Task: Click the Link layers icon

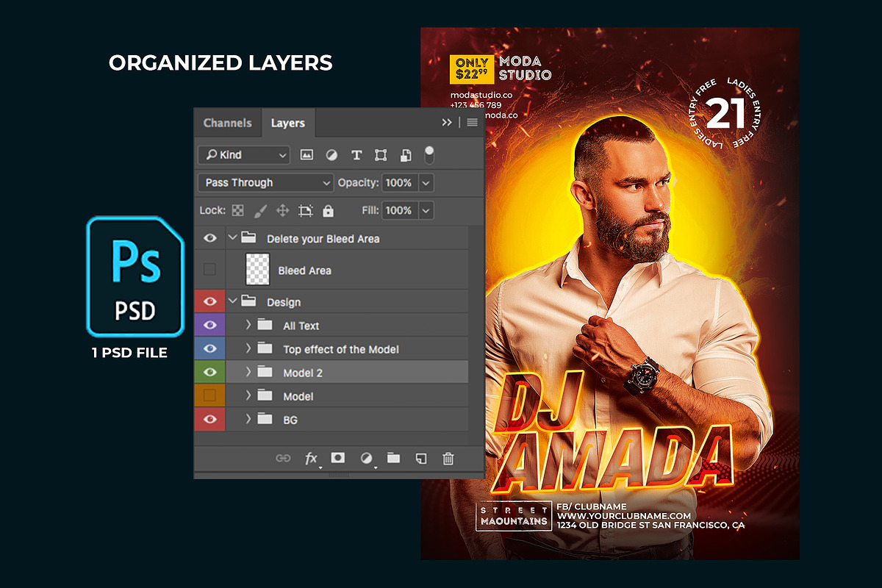Action: tap(283, 458)
